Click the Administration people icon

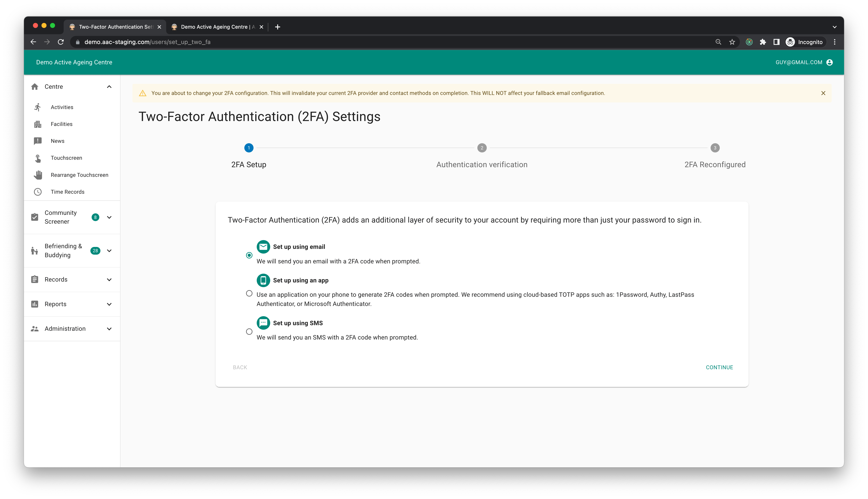pyautogui.click(x=35, y=329)
